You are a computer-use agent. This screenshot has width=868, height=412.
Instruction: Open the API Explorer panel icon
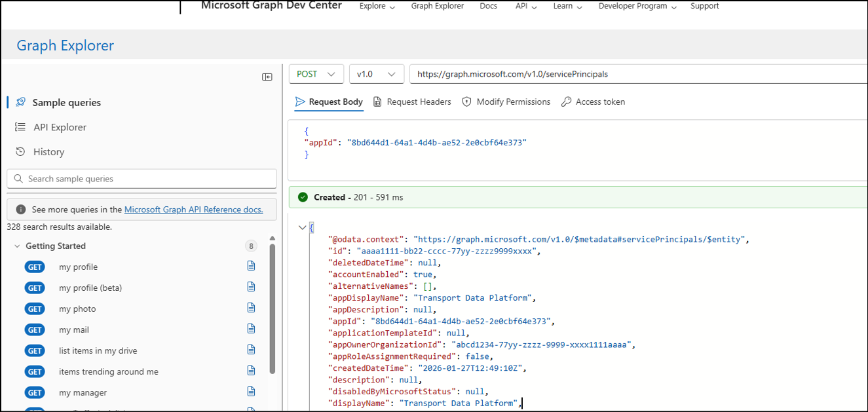click(x=21, y=127)
